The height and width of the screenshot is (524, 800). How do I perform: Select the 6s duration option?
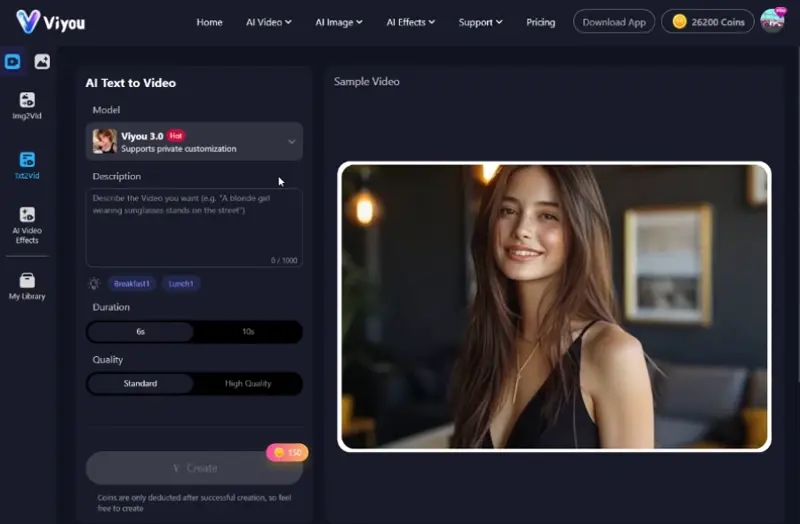pos(140,331)
